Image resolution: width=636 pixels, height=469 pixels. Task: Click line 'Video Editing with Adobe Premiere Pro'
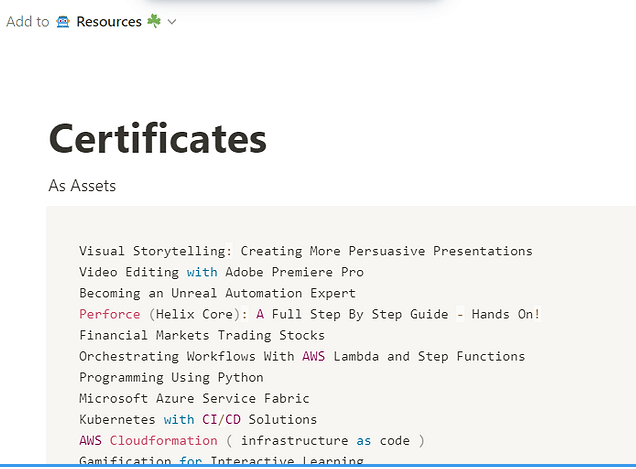[x=221, y=272]
